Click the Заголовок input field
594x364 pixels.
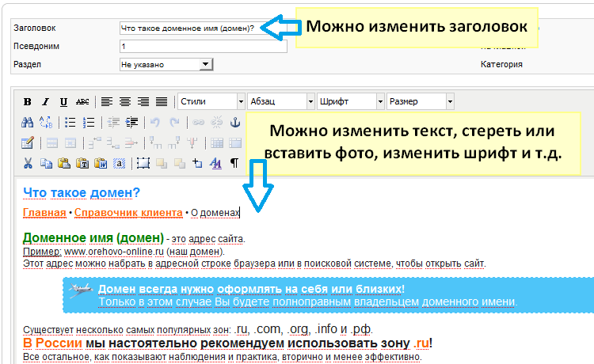(x=203, y=28)
